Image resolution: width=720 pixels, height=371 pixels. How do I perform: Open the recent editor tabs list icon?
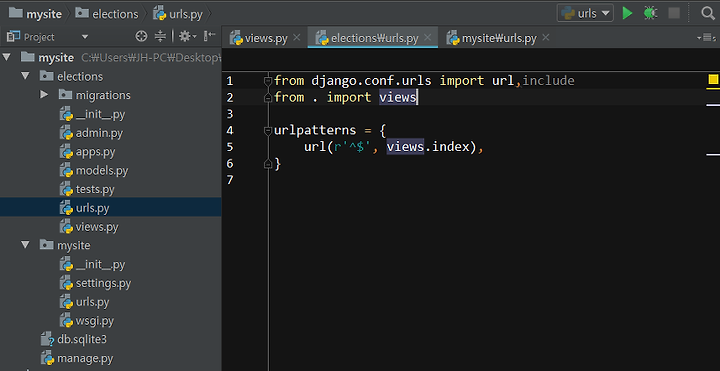coord(707,38)
